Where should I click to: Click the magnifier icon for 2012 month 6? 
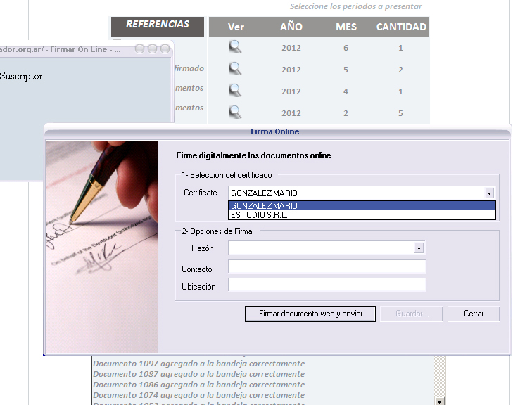pos(235,47)
